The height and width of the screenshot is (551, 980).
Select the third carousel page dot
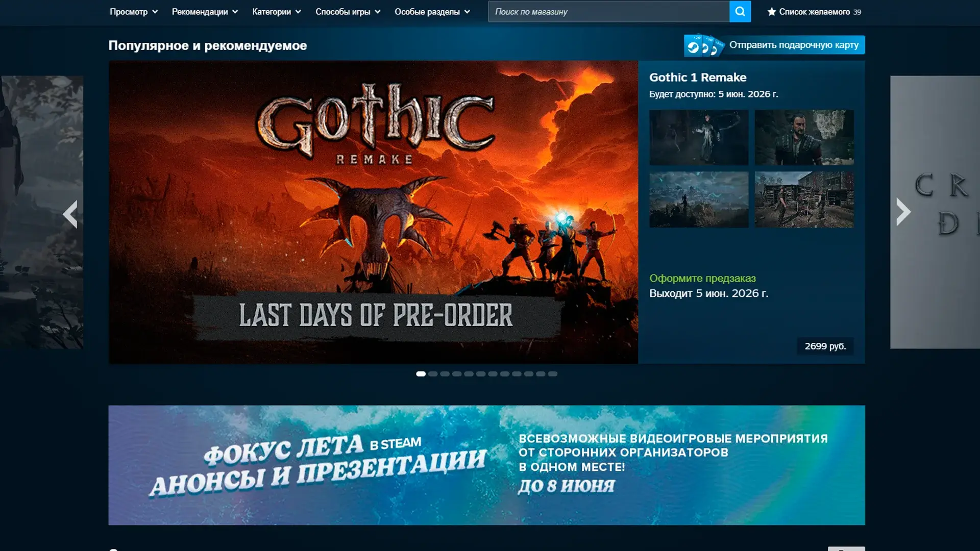pos(445,374)
